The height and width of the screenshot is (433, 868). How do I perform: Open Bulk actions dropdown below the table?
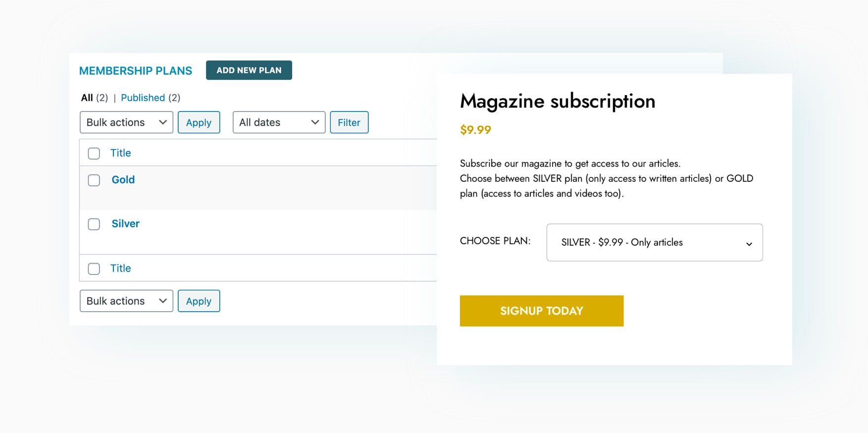tap(126, 301)
